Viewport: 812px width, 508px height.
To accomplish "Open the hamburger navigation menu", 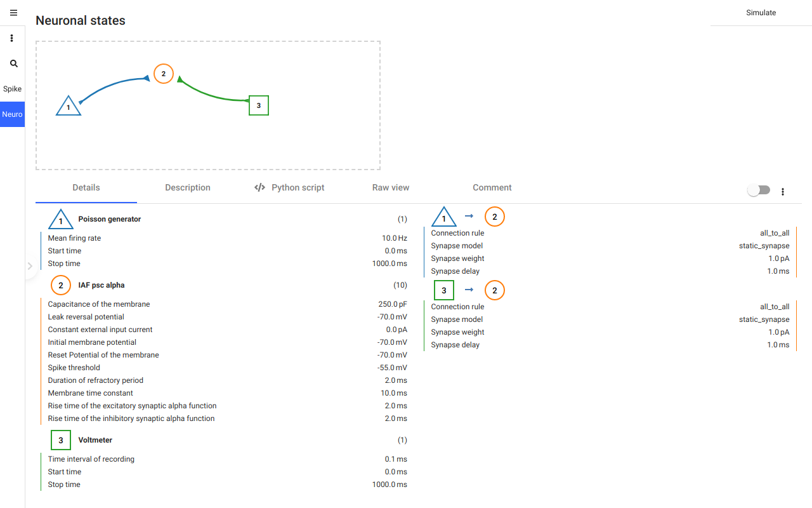I will [x=13, y=13].
